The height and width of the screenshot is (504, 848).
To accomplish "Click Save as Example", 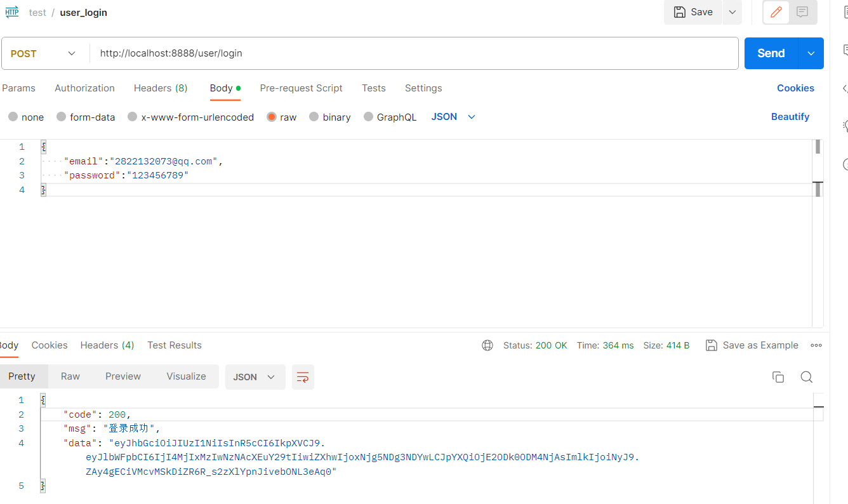I will pos(752,345).
